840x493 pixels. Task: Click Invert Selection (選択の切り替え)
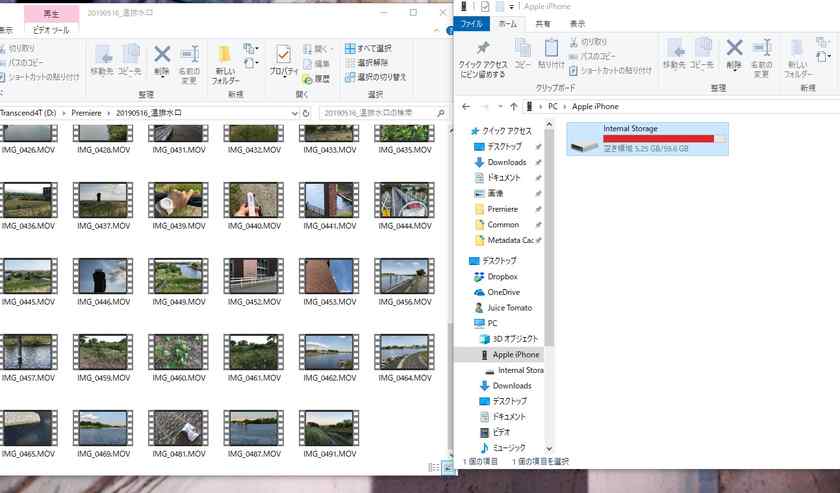tap(374, 76)
